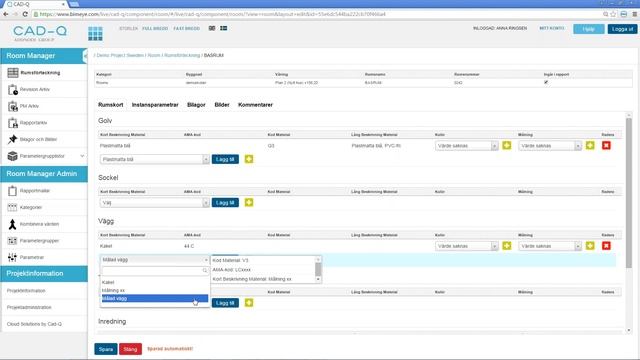Open Bilagor och Bilder pin icon

coord(13,139)
